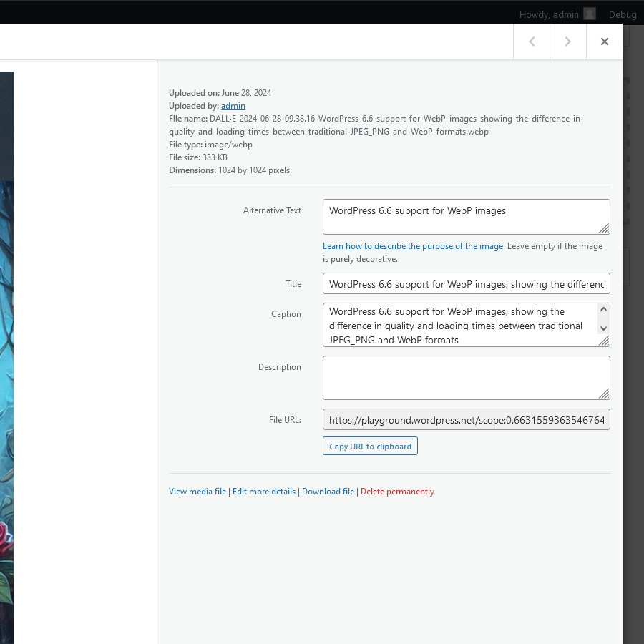Close the attachment details dialog

click(x=604, y=42)
